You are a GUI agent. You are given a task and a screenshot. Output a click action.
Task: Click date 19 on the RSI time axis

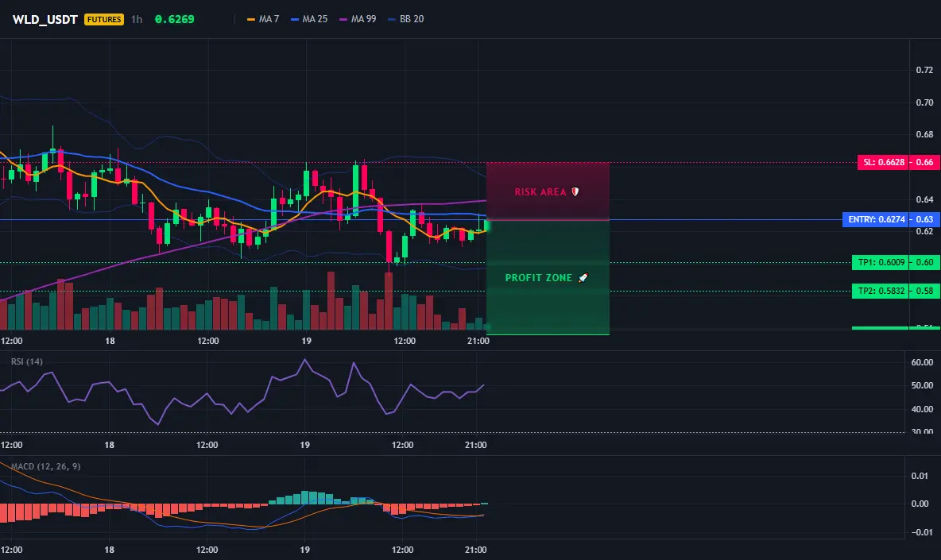click(x=305, y=445)
